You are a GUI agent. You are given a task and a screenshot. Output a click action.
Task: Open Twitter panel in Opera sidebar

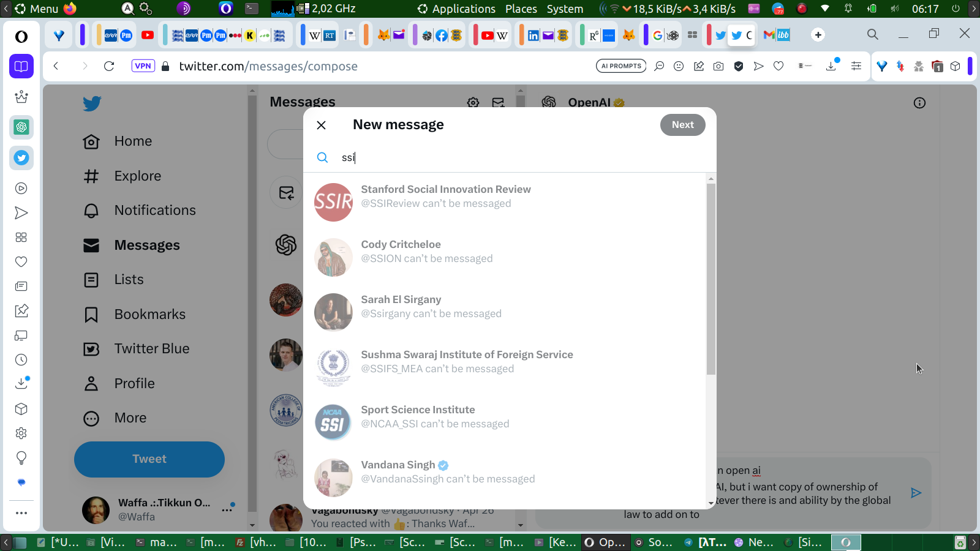pyautogui.click(x=21, y=158)
